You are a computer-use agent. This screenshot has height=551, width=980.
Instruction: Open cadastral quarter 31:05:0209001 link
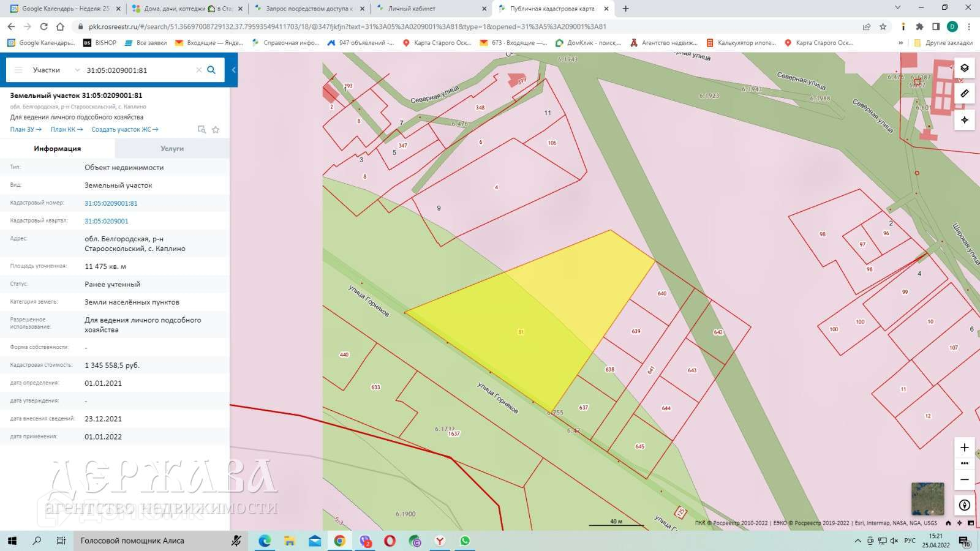[107, 221]
